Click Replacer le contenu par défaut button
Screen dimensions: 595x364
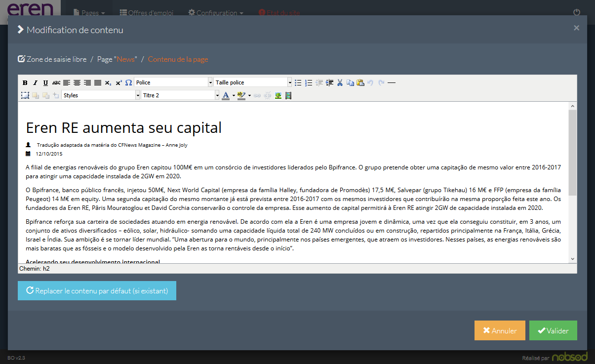97,291
